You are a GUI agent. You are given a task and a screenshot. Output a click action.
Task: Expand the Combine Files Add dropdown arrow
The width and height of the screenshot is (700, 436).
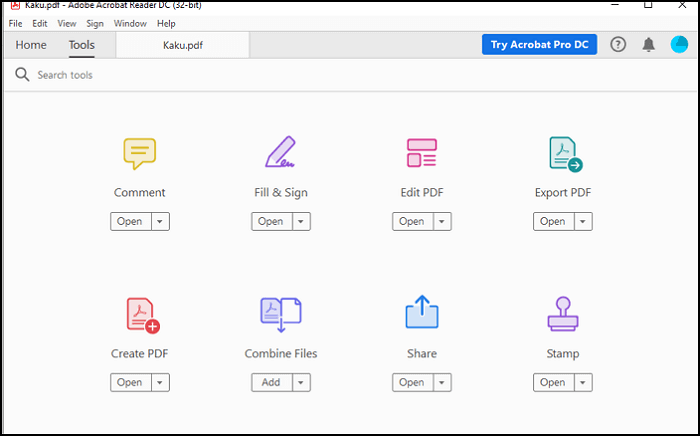click(x=301, y=383)
